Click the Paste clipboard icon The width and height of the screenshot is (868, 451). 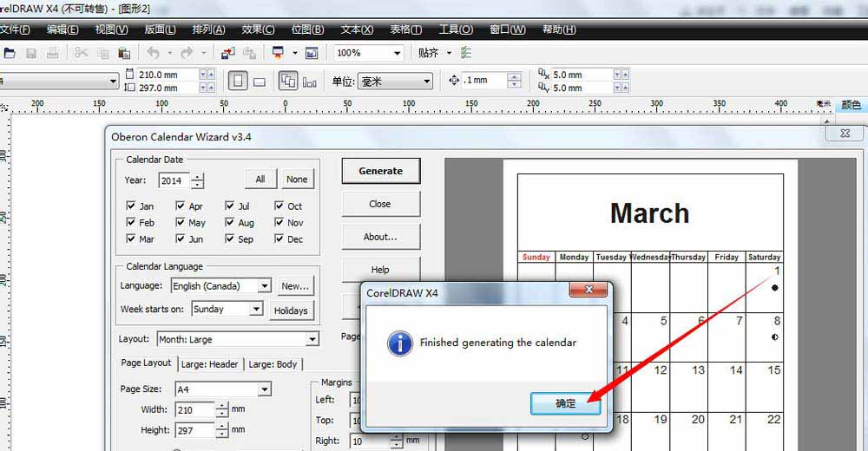[x=124, y=53]
